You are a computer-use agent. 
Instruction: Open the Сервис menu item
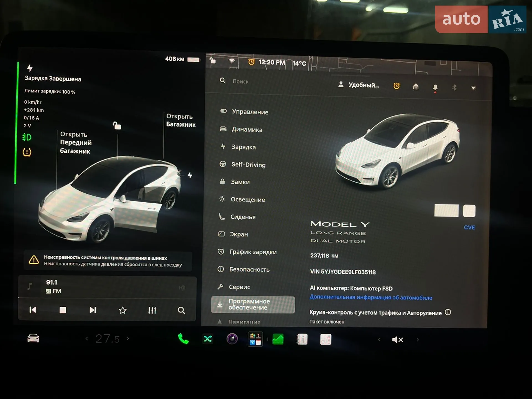coord(234,287)
